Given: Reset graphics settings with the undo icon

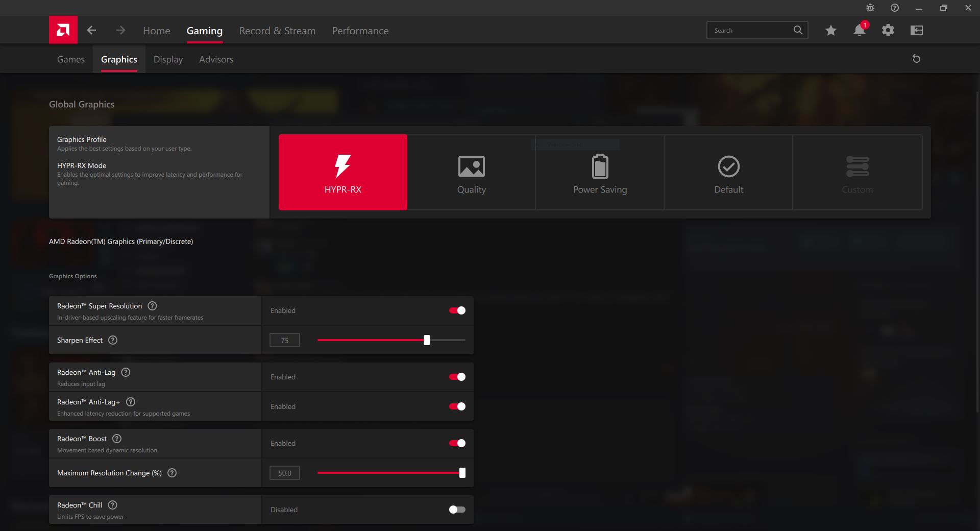Looking at the screenshot, I should tap(916, 59).
